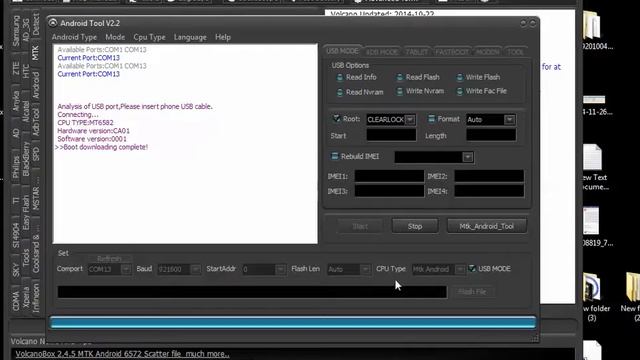Select the Philips side tab
Viewport: 640px width, 360px height.
pyautogui.click(x=16, y=167)
